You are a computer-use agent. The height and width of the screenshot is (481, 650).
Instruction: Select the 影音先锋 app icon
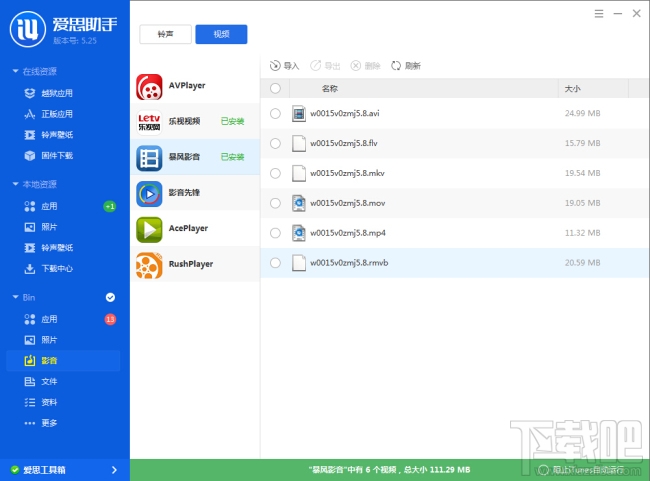149,194
